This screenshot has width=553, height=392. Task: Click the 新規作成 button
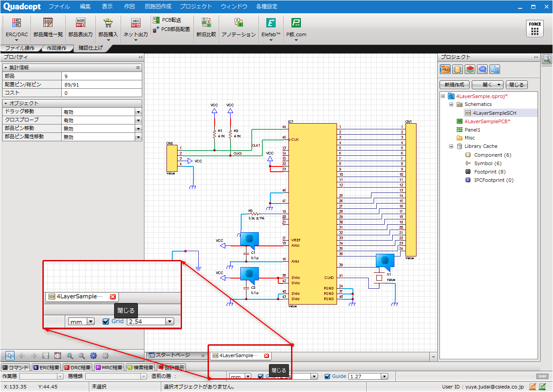pos(454,85)
